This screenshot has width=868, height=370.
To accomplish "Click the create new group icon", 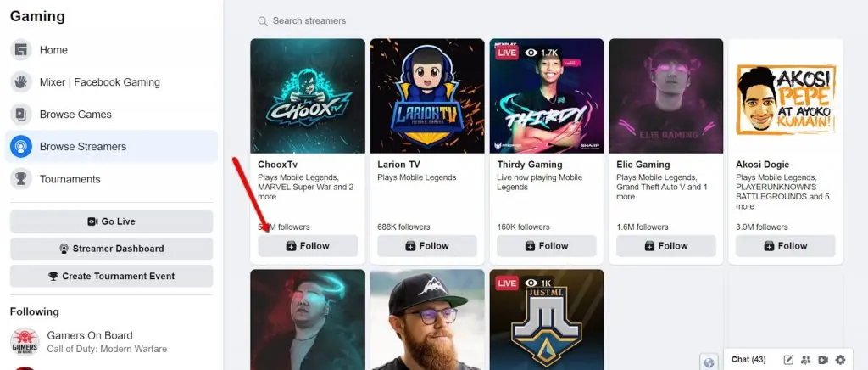I will click(805, 360).
